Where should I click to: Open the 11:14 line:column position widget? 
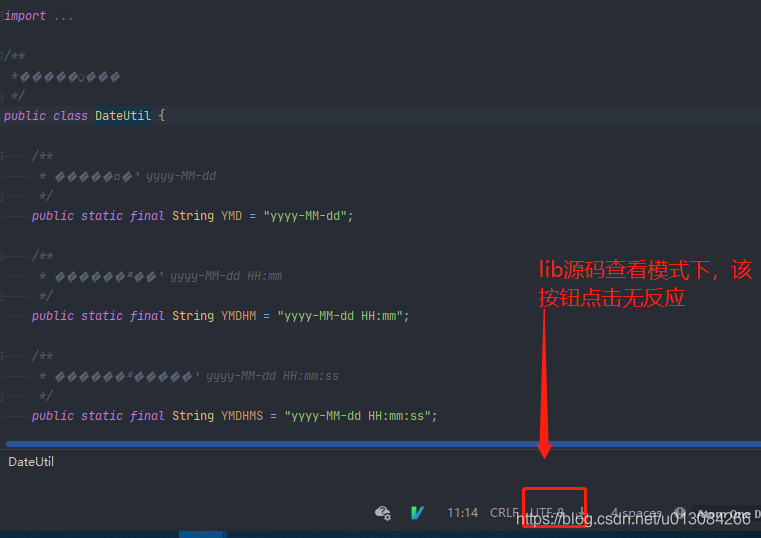(x=463, y=513)
